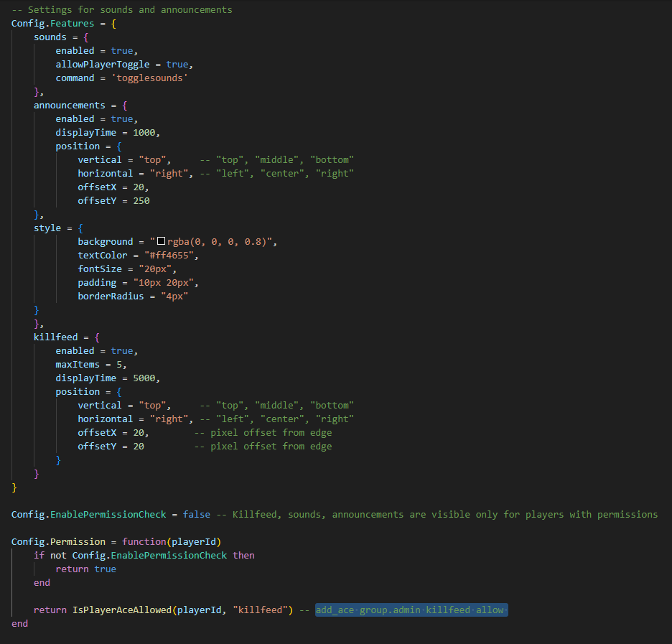Select the 'togglesounds' string value
672x644 pixels.
(149, 78)
